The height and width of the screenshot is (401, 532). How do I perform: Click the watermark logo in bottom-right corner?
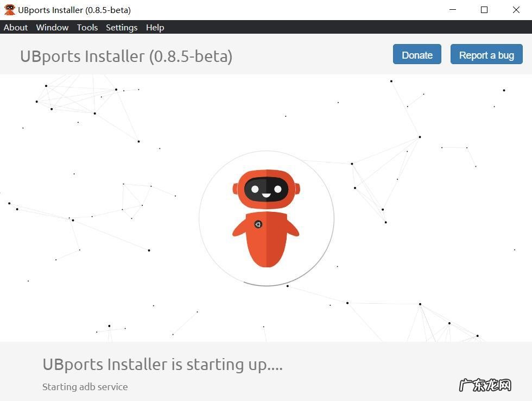pyautogui.click(x=485, y=385)
